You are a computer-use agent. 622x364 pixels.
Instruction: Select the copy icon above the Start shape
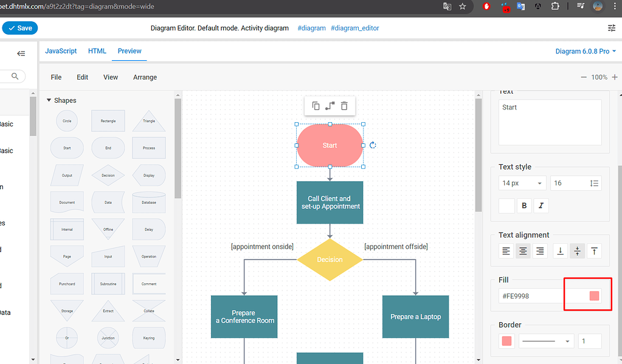coord(315,105)
